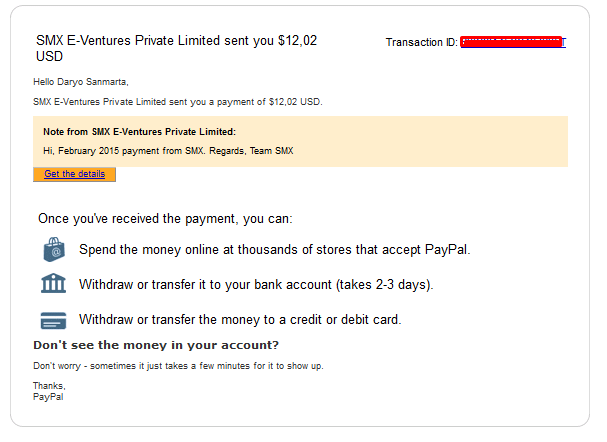
Task: Open the Get the details link
Action: point(74,174)
